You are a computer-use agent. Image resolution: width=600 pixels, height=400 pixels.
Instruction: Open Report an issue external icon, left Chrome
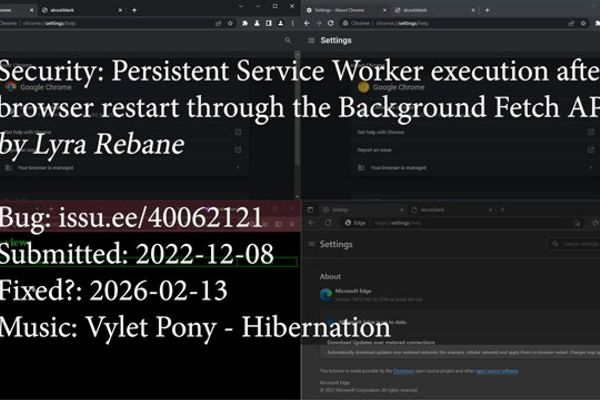pyautogui.click(x=238, y=150)
